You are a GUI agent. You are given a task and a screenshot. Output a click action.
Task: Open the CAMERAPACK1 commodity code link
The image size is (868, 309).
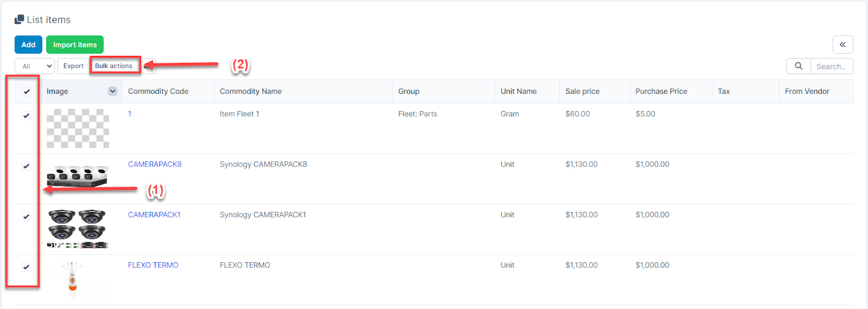[x=154, y=215]
